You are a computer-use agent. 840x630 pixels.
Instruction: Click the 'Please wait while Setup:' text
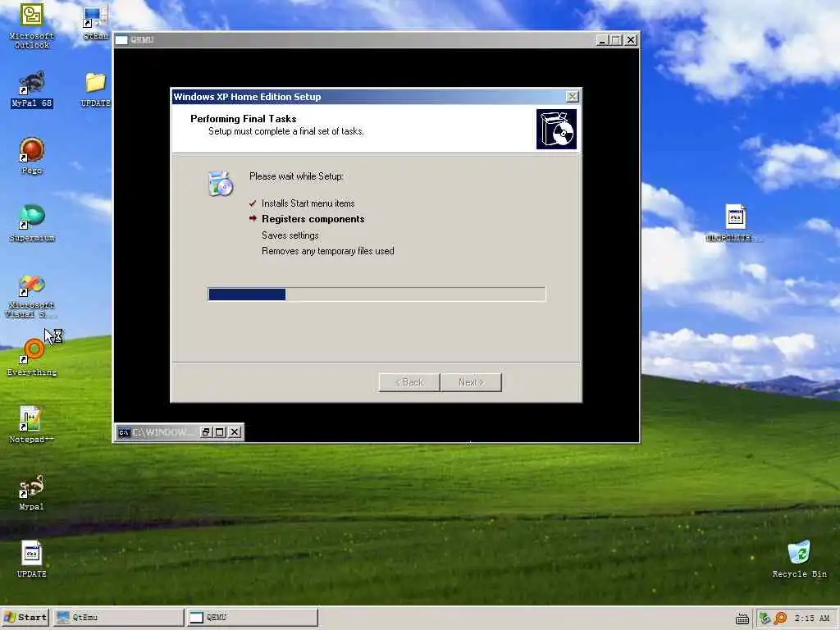[296, 176]
